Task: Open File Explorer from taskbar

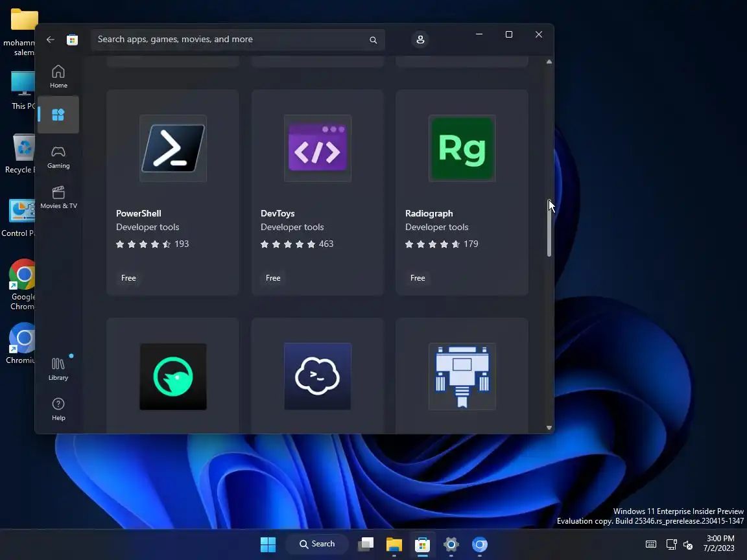Action: 394,544
